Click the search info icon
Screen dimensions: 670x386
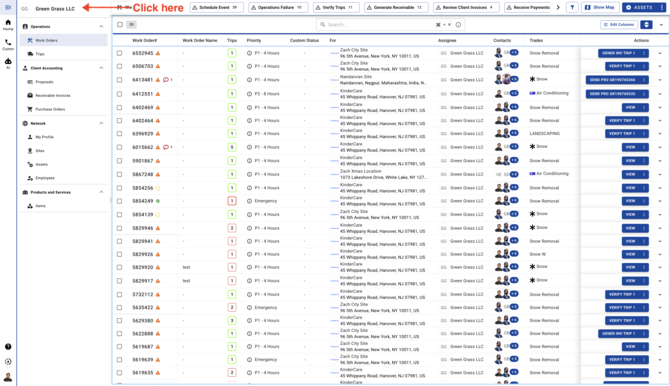[x=458, y=25]
